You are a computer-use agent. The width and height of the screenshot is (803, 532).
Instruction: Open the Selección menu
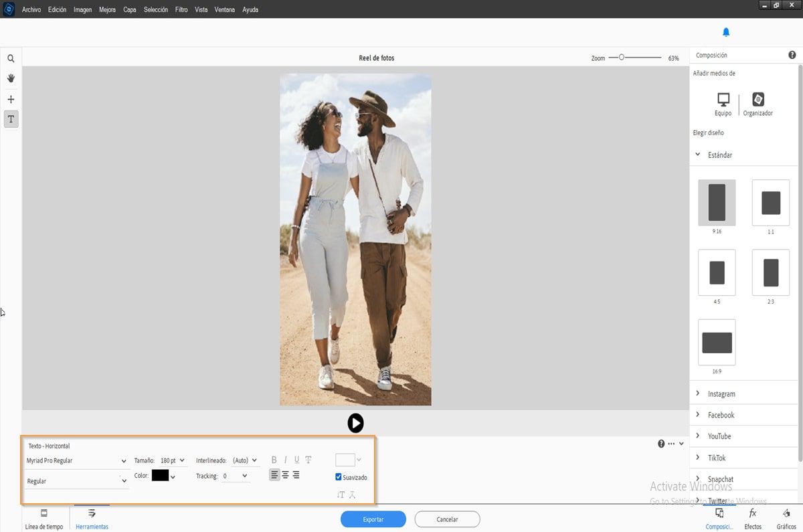156,10
